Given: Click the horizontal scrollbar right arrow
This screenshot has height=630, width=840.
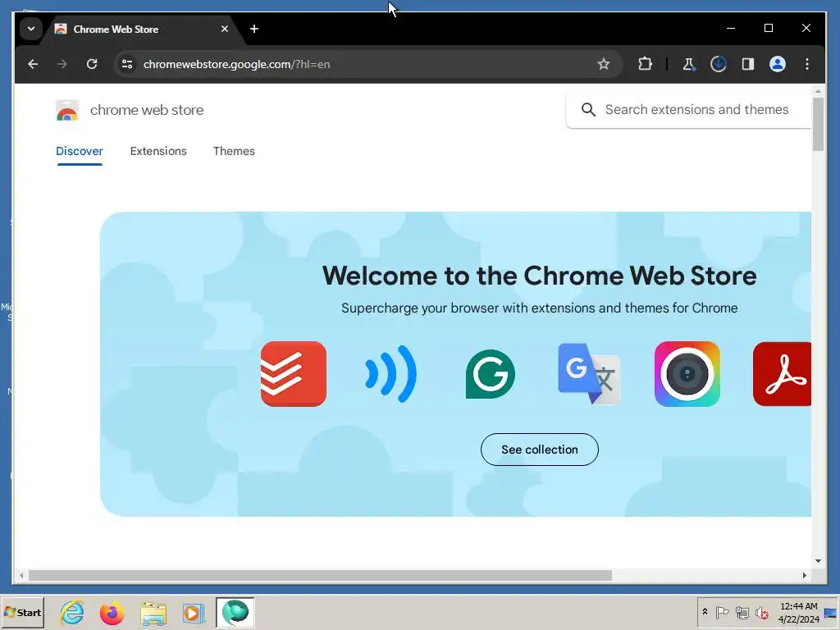Looking at the screenshot, I should click(x=804, y=575).
